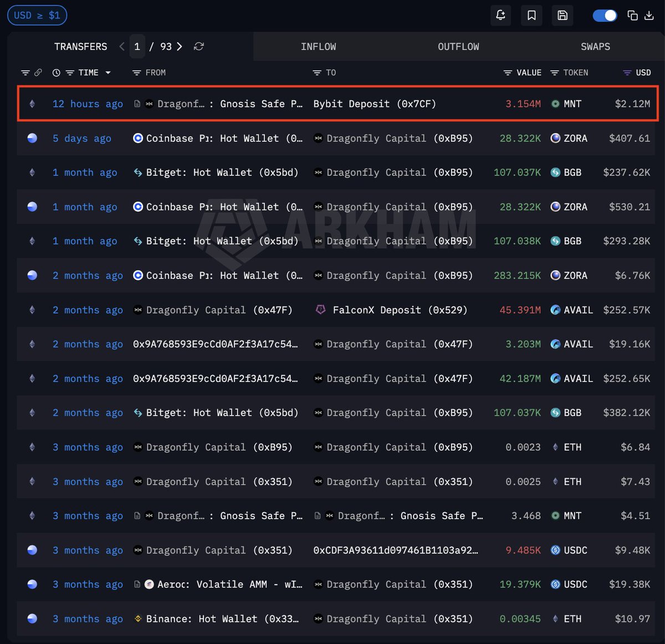The height and width of the screenshot is (644, 665).
Task: Switch to the OUTFLOW tab
Action: click(x=458, y=47)
